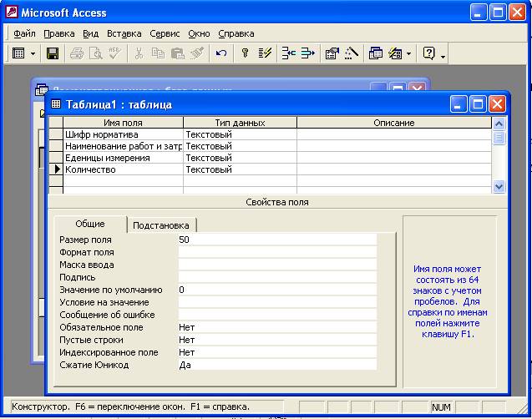Viewport: 532px width, 419px height.
Task: Click the Database Window icon
Action: 376,53
